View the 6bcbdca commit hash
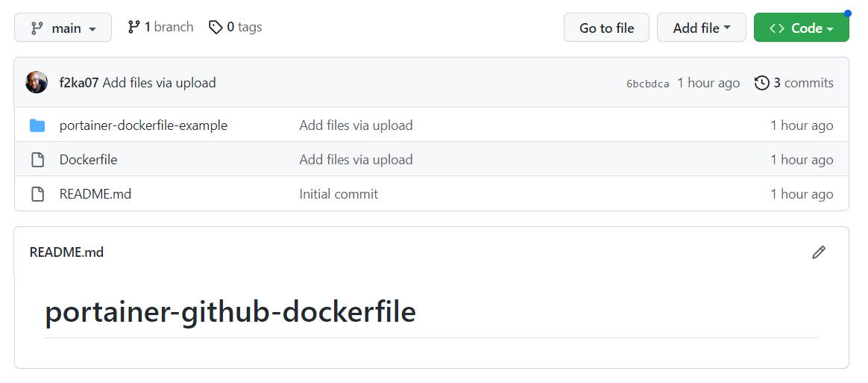 [x=647, y=84]
